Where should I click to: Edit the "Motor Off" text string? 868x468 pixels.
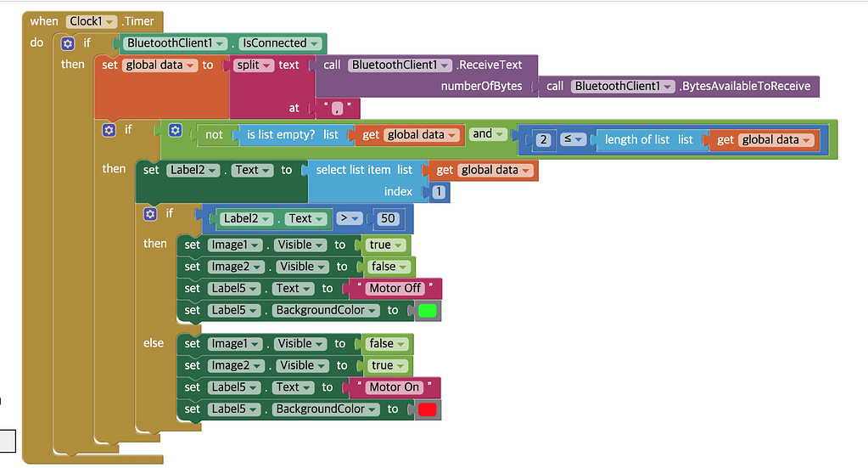[395, 289]
